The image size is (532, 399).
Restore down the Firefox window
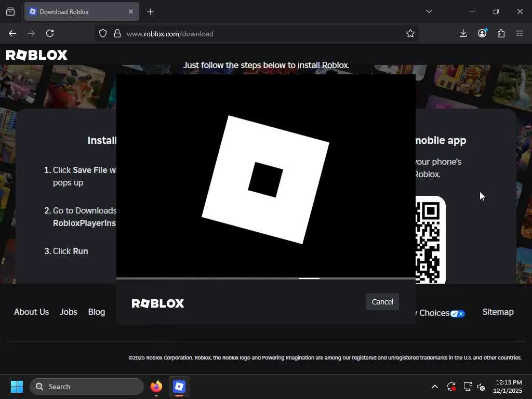496,11
